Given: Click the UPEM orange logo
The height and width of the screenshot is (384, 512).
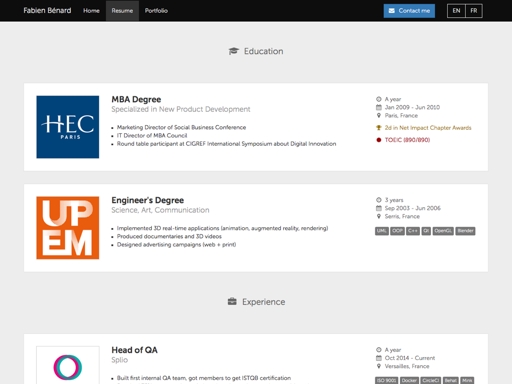Looking at the screenshot, I should click(x=68, y=228).
